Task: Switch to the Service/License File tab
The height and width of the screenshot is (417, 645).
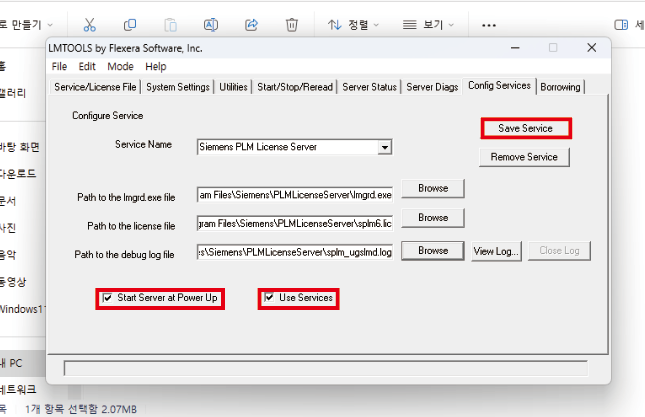Action: (x=95, y=87)
